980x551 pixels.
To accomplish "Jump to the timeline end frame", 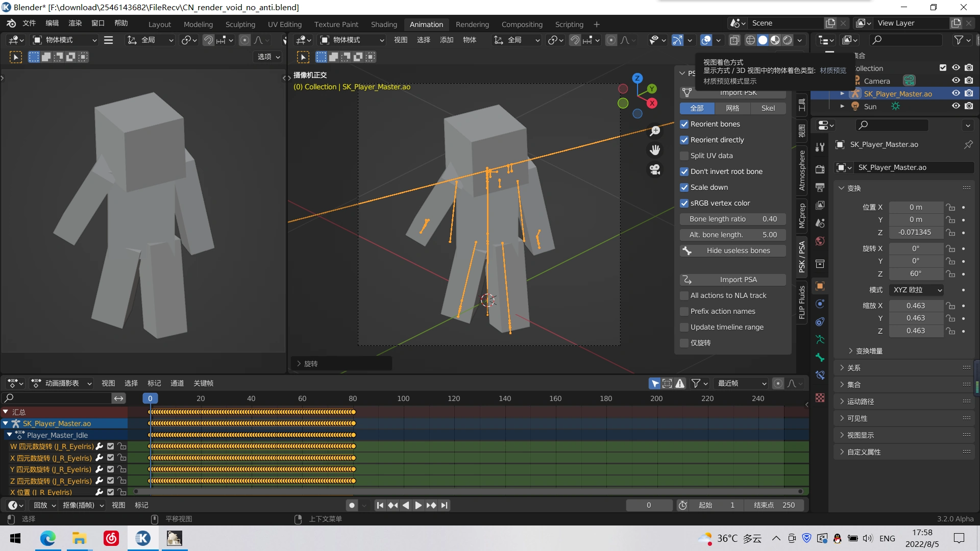I will [445, 505].
